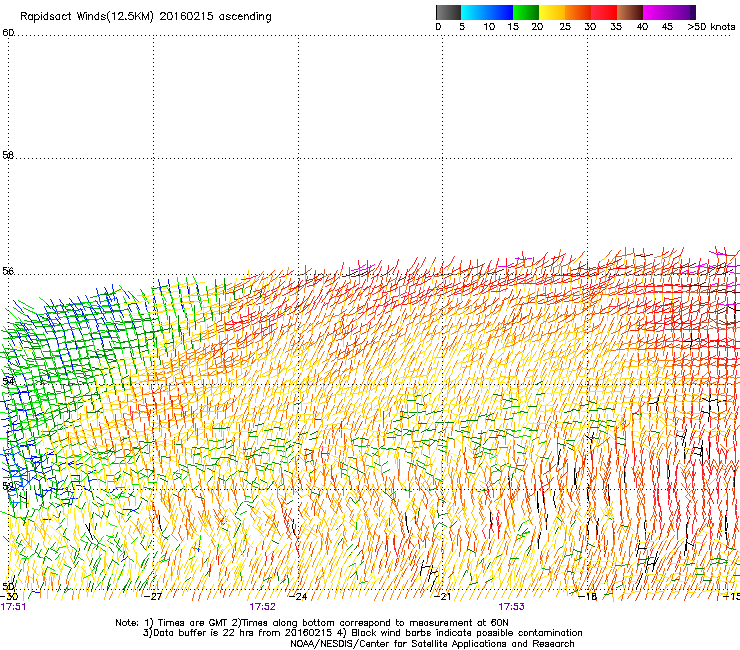Click the purple '17:52' time stamp
This screenshot has height=650, width=740.
[262, 607]
